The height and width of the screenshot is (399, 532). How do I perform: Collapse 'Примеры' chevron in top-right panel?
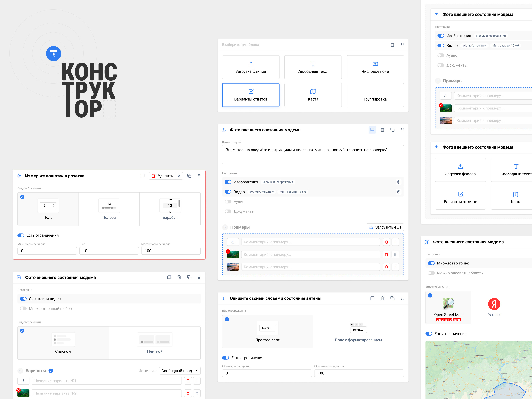(438, 81)
